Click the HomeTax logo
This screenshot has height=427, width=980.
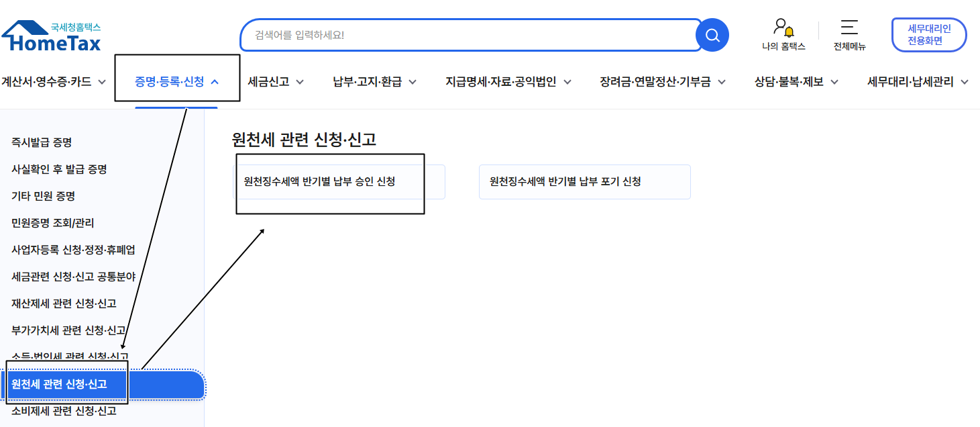(50, 32)
